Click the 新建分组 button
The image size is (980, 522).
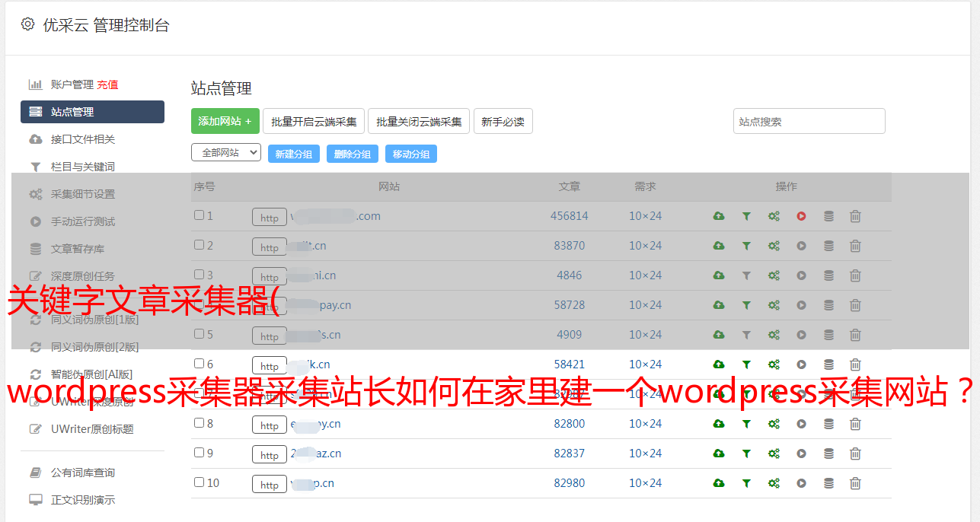tap(294, 154)
